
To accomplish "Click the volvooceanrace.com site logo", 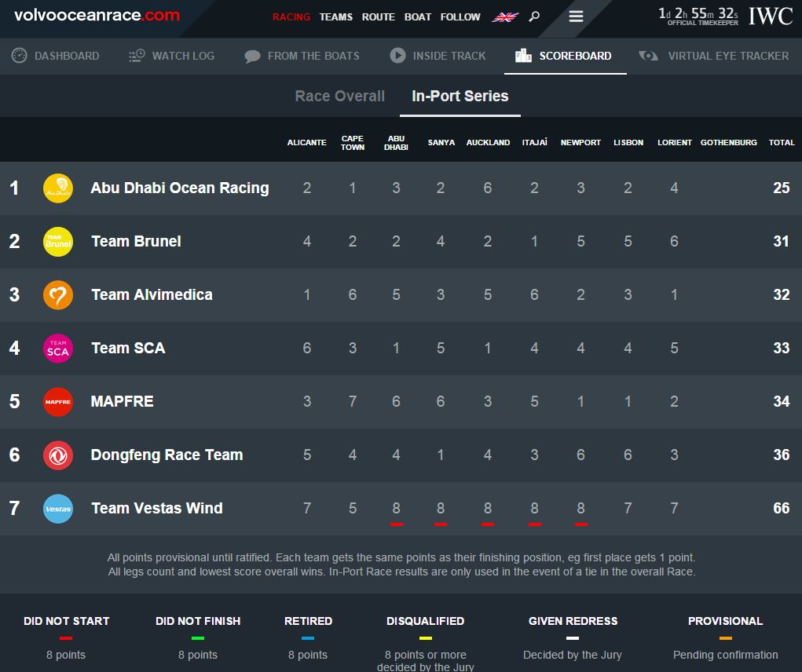I will pos(97,16).
